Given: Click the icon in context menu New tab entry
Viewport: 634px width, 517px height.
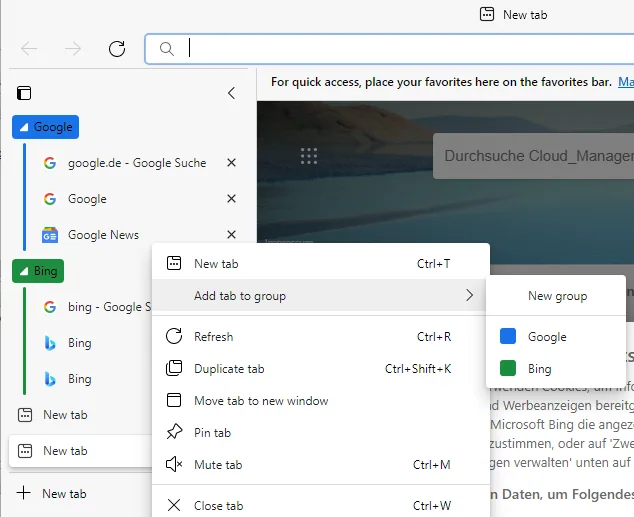Looking at the screenshot, I should (174, 263).
